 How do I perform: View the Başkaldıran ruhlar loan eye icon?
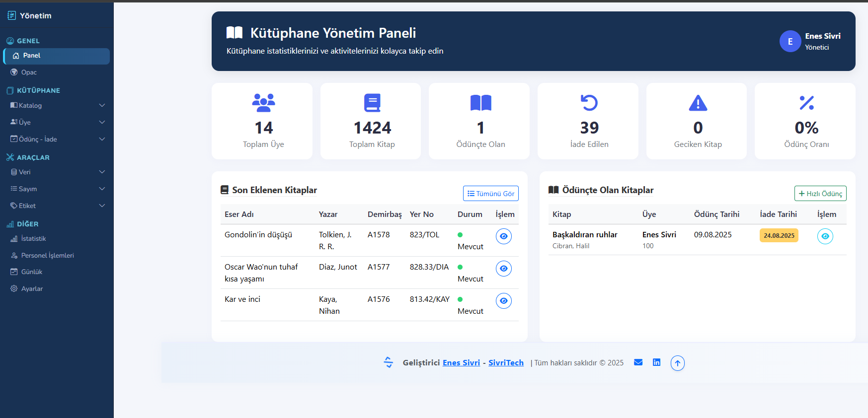pyautogui.click(x=825, y=236)
